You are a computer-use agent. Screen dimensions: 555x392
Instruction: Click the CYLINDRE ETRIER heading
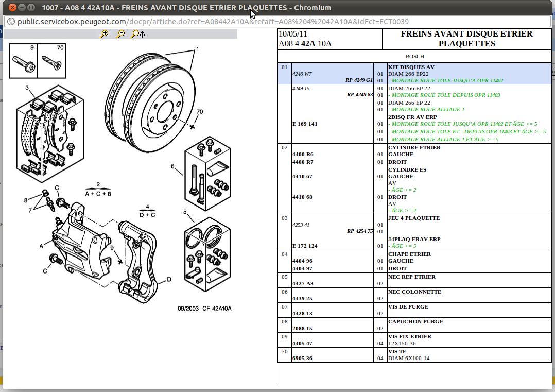coord(414,148)
